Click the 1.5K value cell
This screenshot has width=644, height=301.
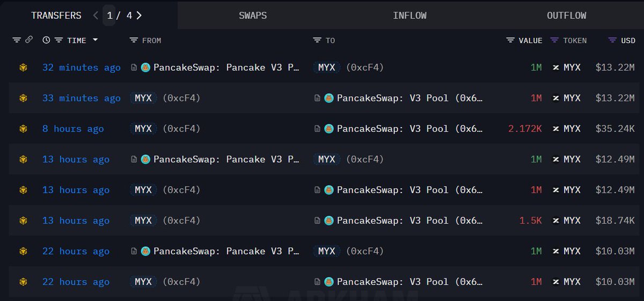pyautogui.click(x=530, y=221)
